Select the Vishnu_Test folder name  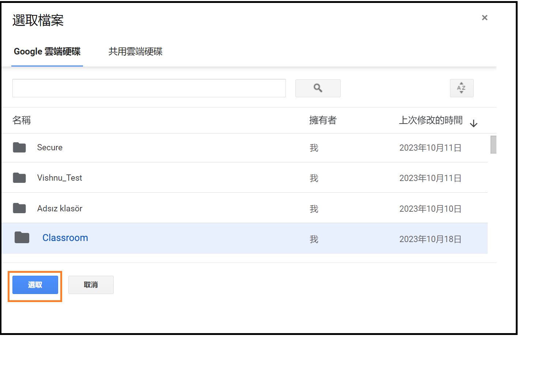[60, 178]
